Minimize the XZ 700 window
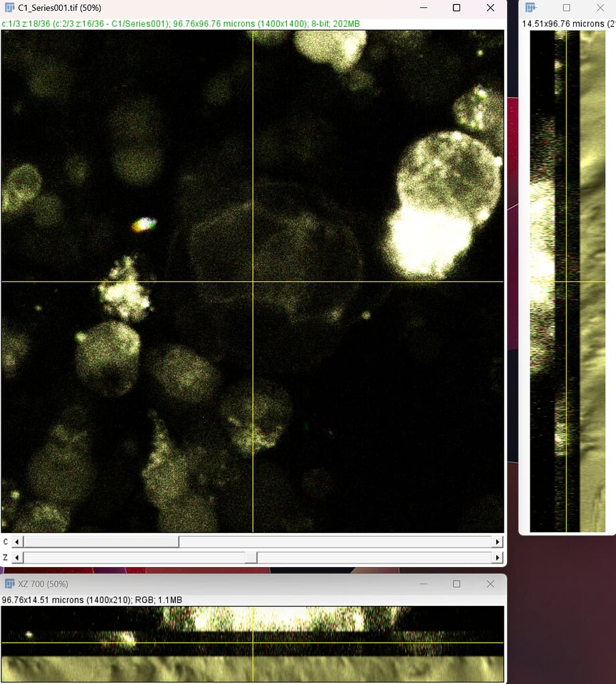The width and height of the screenshot is (616, 684). click(x=423, y=584)
